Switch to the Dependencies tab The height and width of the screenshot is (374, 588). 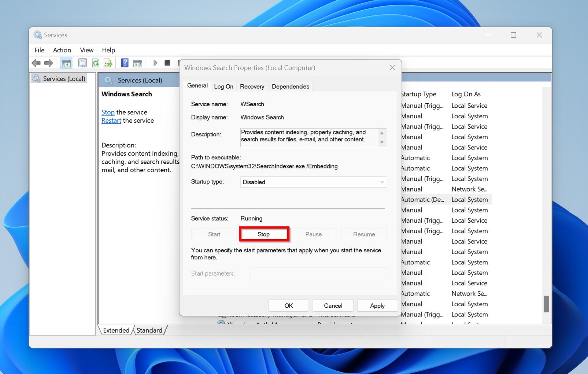point(291,86)
